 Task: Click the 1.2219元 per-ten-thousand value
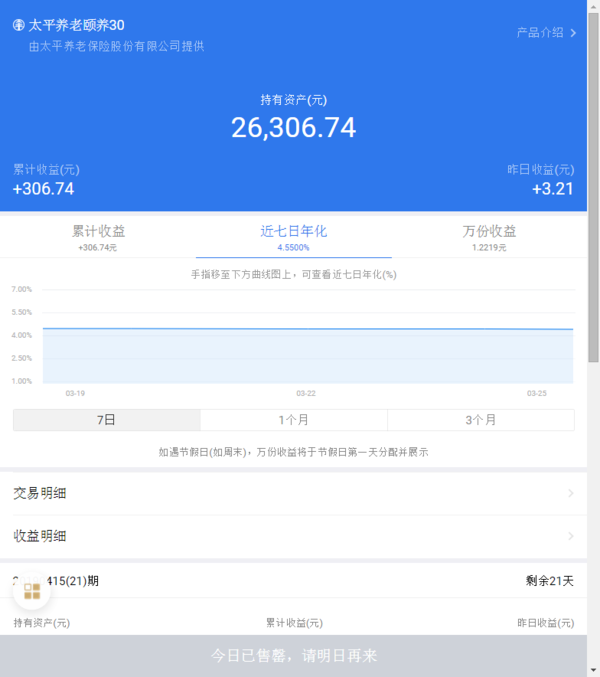pos(489,248)
